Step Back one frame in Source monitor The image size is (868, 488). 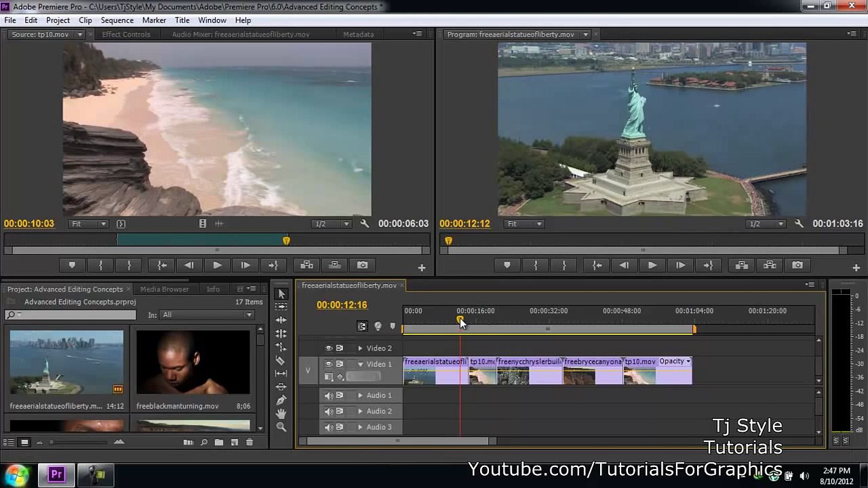pos(189,265)
